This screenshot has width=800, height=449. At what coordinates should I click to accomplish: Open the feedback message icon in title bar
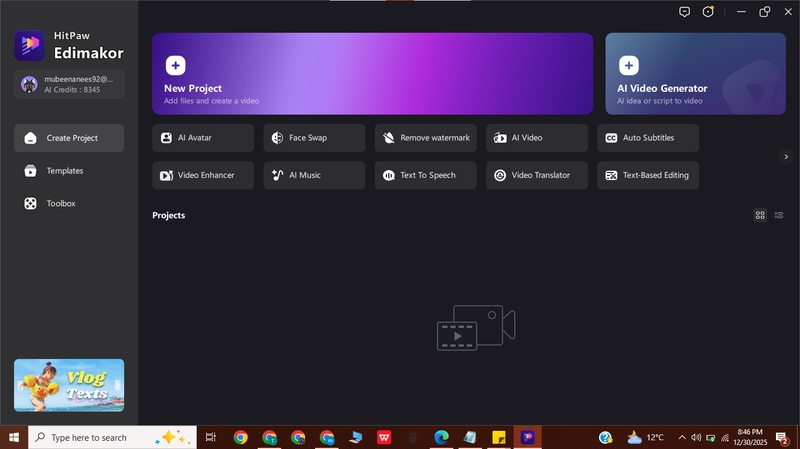pyautogui.click(x=684, y=12)
